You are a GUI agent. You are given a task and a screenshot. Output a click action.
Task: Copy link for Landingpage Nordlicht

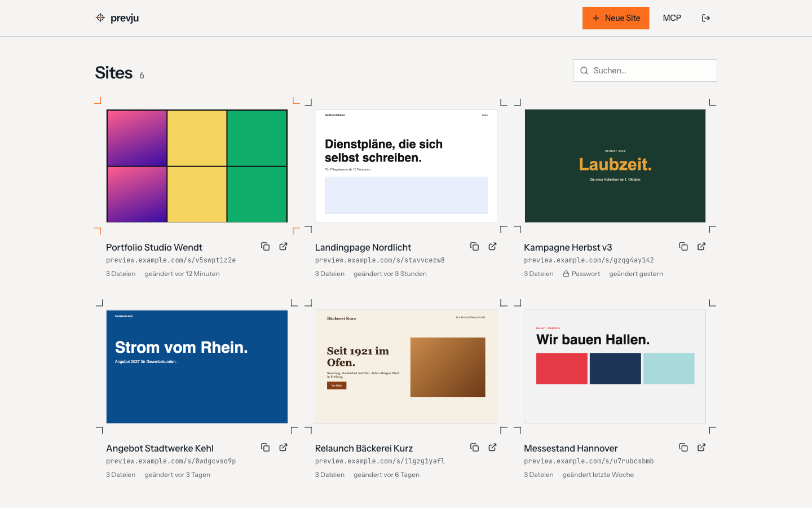(475, 247)
